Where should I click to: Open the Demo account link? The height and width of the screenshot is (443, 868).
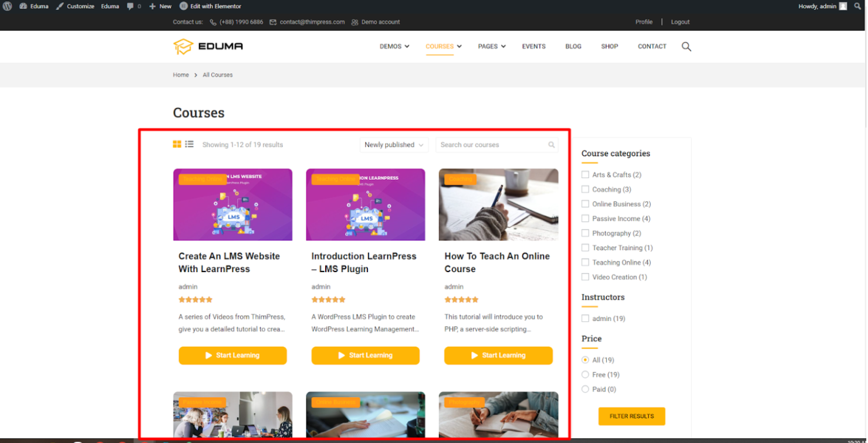coord(380,22)
